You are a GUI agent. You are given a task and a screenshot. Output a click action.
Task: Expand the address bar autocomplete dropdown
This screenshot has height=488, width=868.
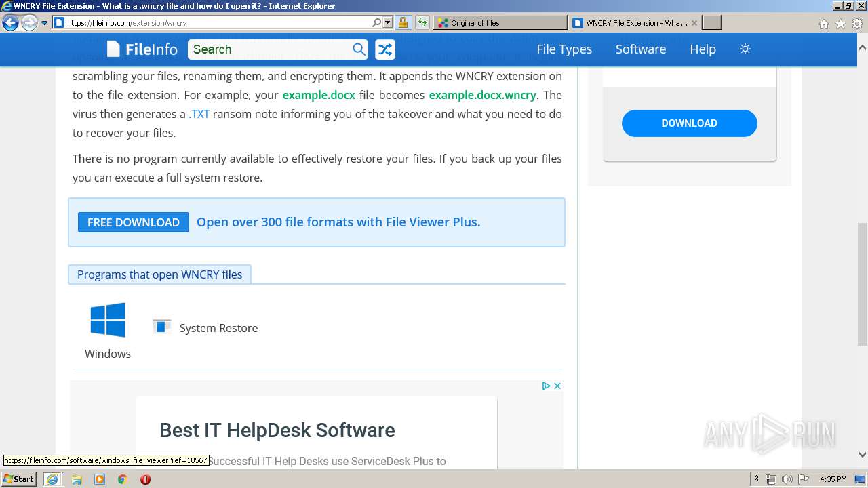coord(388,22)
